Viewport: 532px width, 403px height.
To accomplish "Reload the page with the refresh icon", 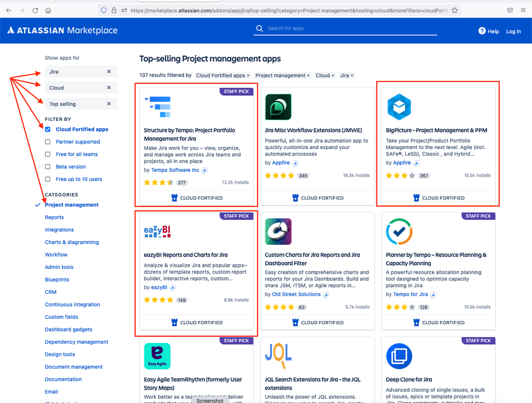I will 35,11.
